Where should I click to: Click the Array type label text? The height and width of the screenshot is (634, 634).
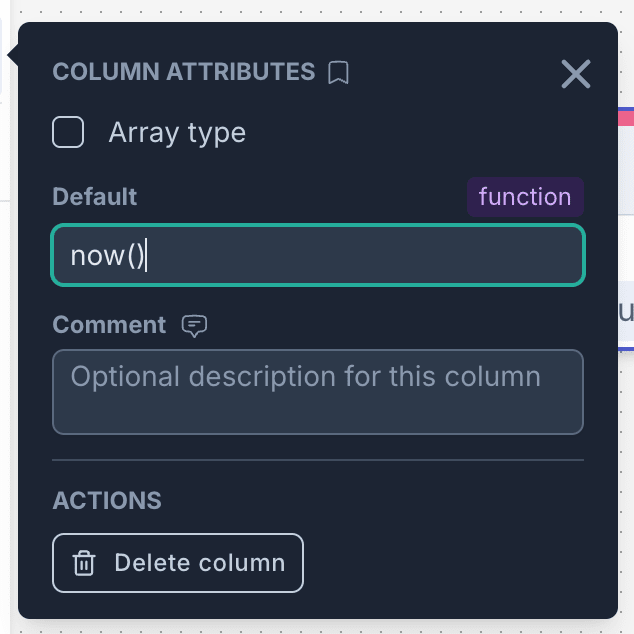click(177, 132)
